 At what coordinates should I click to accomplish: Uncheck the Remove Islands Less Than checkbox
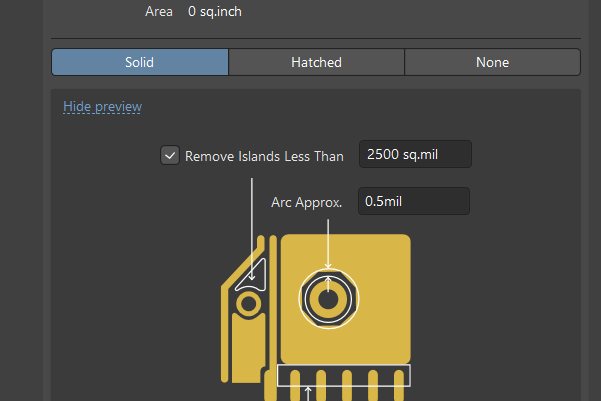pyautogui.click(x=170, y=155)
